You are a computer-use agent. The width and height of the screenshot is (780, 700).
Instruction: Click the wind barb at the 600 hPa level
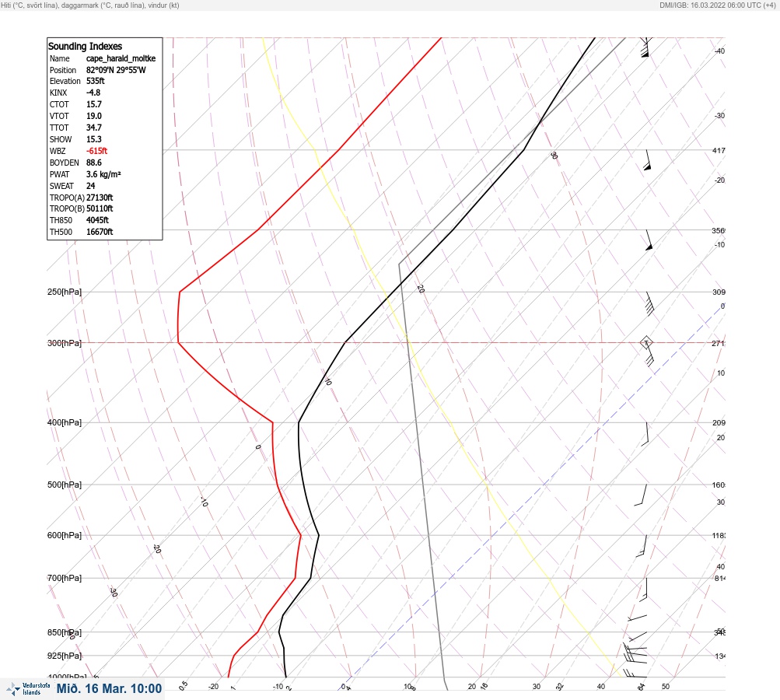[x=642, y=546]
